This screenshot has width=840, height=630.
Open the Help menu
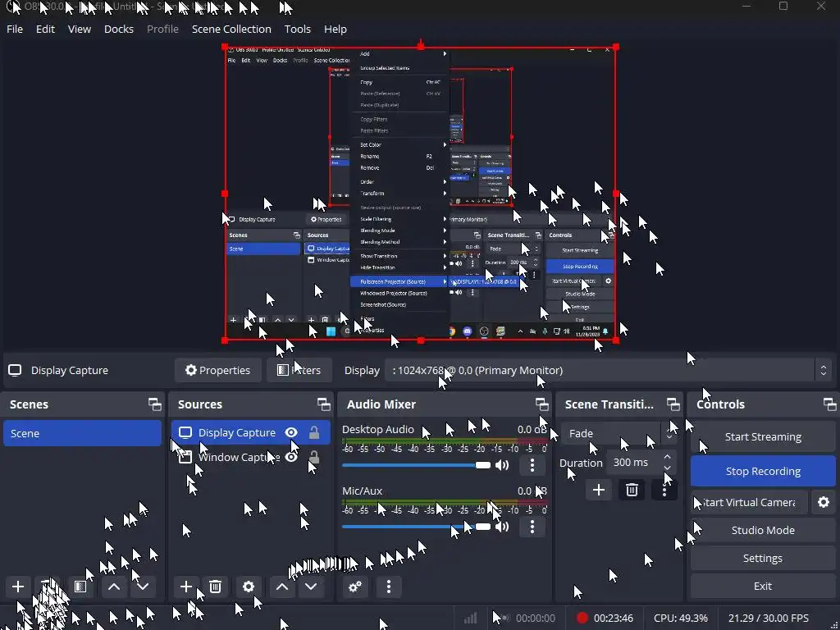pos(336,29)
